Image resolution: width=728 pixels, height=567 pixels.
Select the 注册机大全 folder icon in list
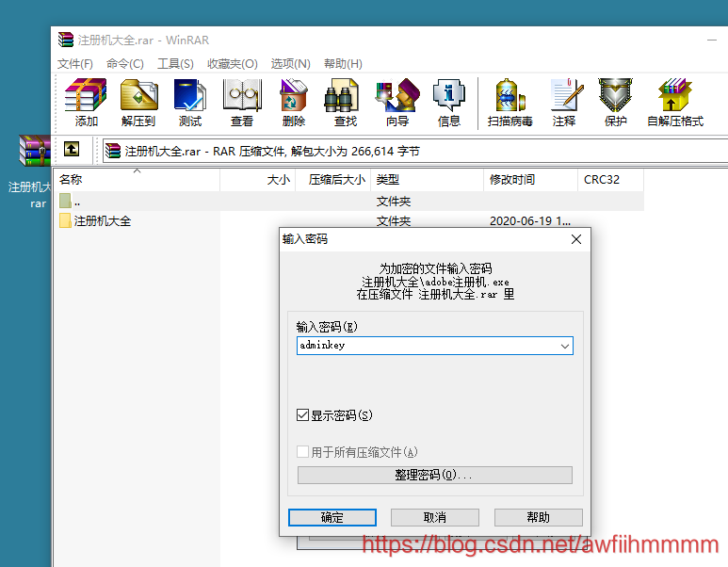point(65,220)
